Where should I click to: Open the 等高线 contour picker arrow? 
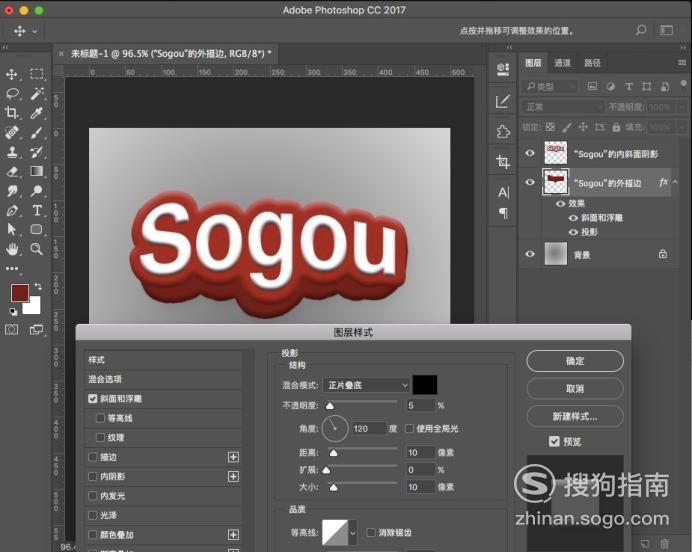pos(353,533)
